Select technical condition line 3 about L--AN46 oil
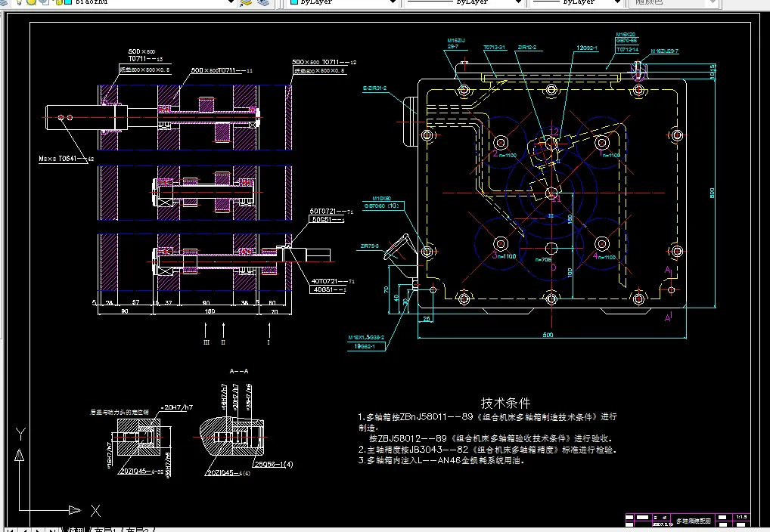 tap(442, 460)
